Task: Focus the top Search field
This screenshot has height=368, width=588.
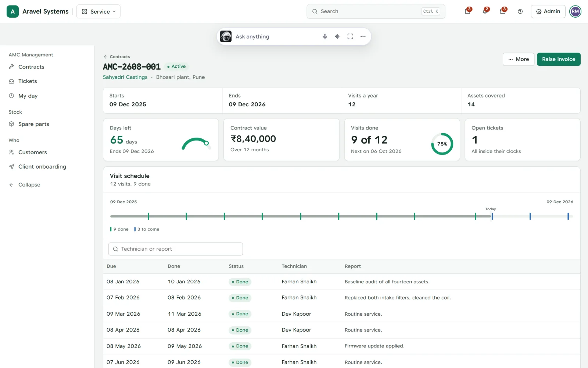Action: pyautogui.click(x=376, y=11)
